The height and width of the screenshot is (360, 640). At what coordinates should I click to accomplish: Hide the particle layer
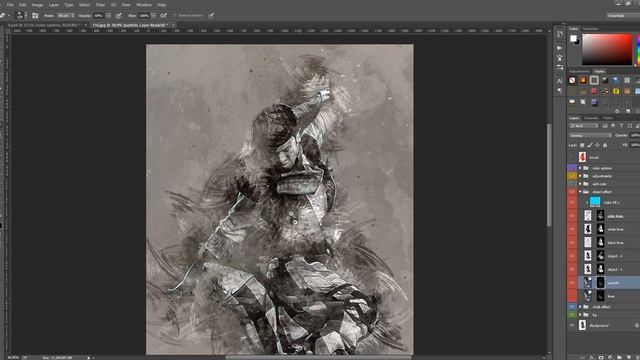[572, 282]
